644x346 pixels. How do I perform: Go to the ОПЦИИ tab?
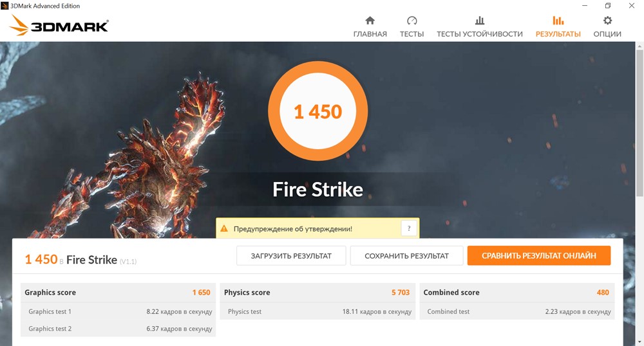tap(607, 34)
